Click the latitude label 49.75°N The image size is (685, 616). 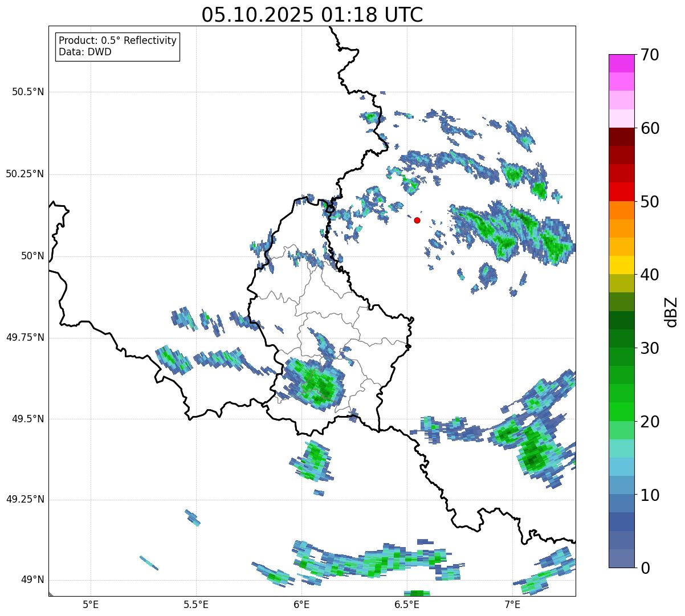click(25, 337)
